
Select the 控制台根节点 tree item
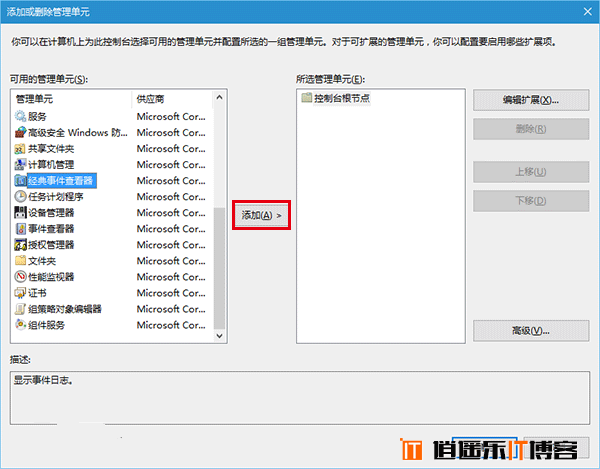(x=342, y=98)
